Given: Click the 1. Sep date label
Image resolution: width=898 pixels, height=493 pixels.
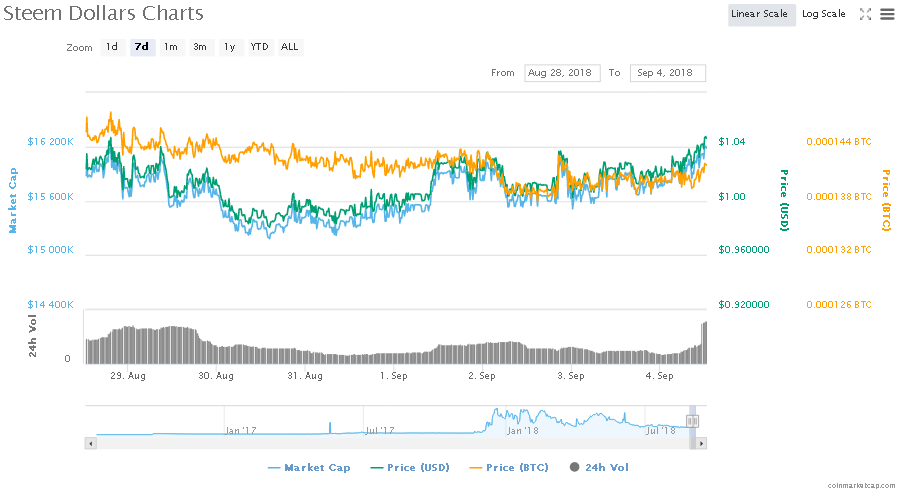Looking at the screenshot, I should click(393, 376).
